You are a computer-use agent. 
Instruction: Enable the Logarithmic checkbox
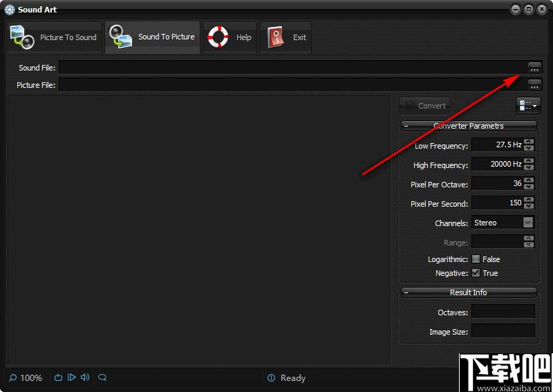coord(476,259)
